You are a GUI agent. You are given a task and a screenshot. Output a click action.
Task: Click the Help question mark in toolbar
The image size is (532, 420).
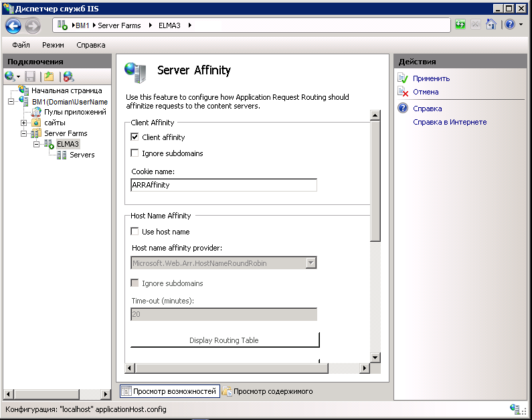509,25
